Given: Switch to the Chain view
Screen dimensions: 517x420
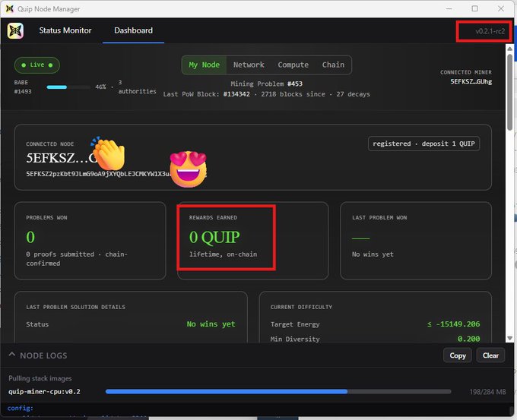Looking at the screenshot, I should [333, 65].
